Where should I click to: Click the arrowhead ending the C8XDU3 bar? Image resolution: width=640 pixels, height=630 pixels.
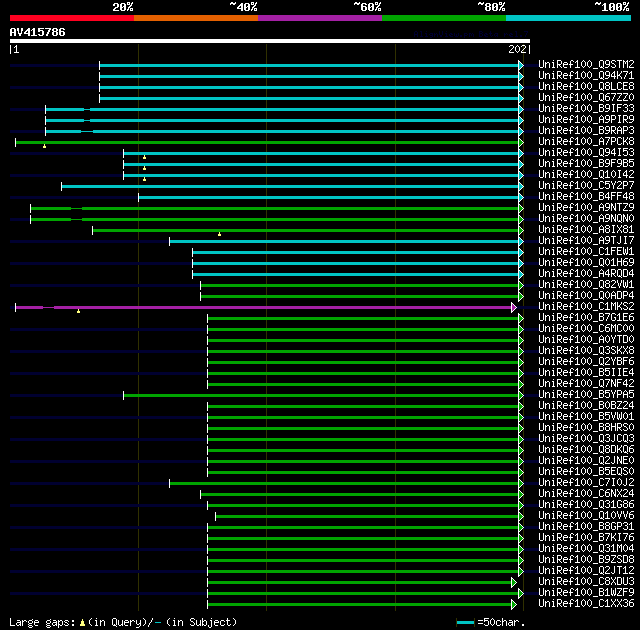[514, 583]
